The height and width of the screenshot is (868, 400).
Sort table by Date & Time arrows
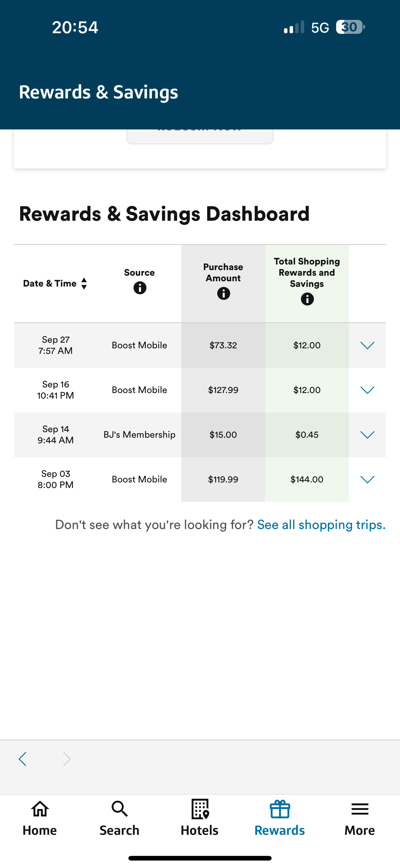[x=84, y=283]
